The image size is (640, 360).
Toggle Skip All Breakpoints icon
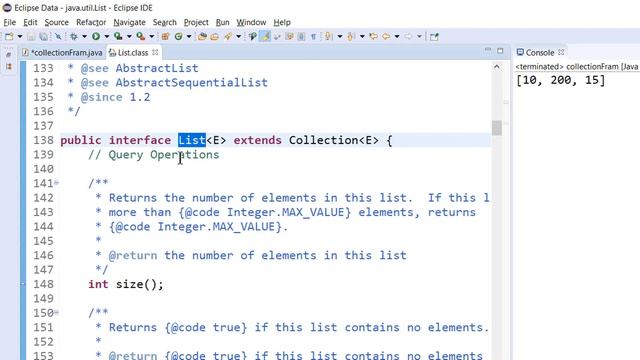pyautogui.click(x=58, y=36)
